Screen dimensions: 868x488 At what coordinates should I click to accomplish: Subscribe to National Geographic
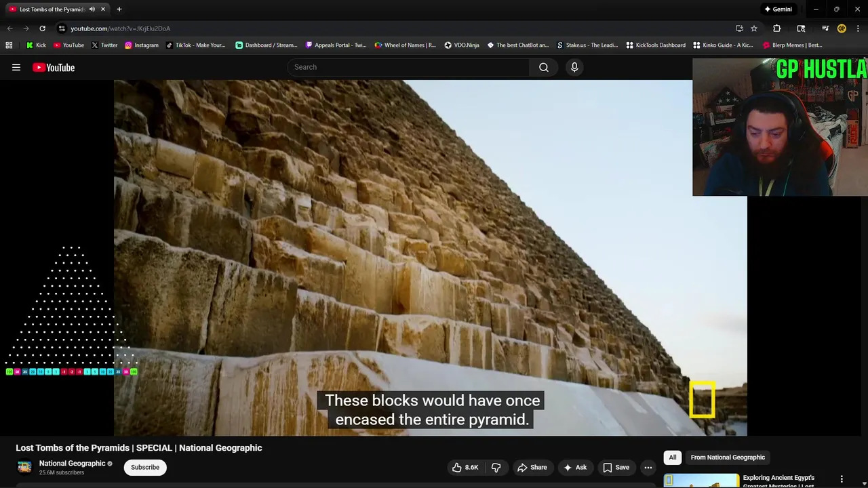tap(145, 467)
